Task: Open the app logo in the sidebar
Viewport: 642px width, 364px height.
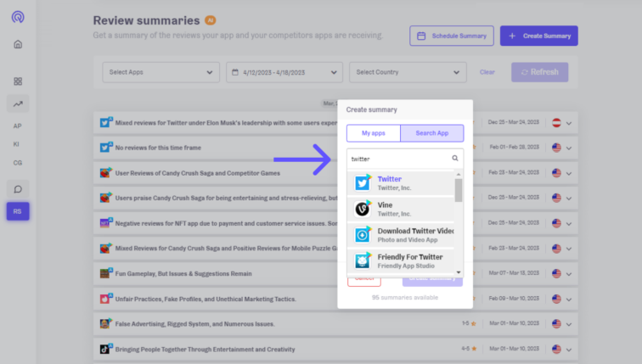Action: pyautogui.click(x=18, y=17)
